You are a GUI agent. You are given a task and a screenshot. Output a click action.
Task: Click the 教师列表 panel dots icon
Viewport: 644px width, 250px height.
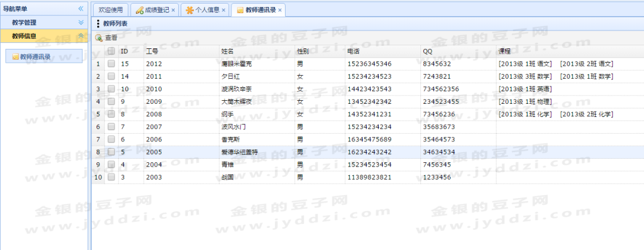click(x=98, y=24)
